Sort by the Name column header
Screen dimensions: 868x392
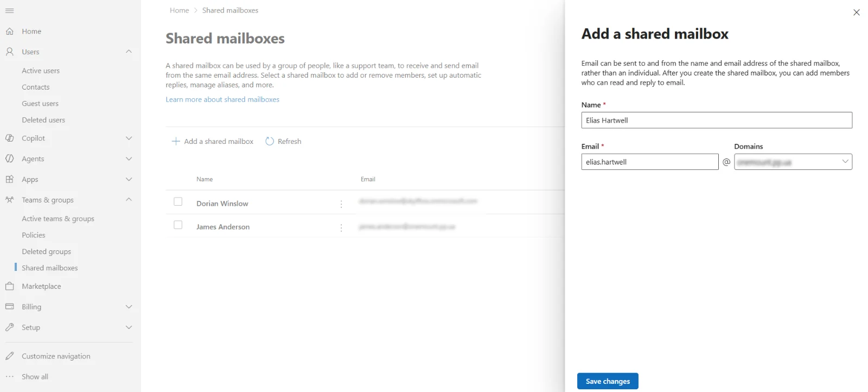pos(205,179)
